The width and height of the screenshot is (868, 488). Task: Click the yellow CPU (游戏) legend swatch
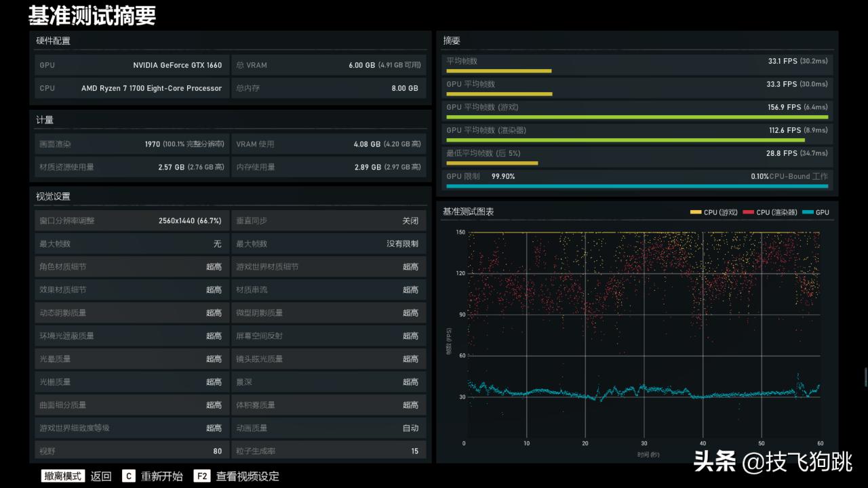pyautogui.click(x=696, y=212)
